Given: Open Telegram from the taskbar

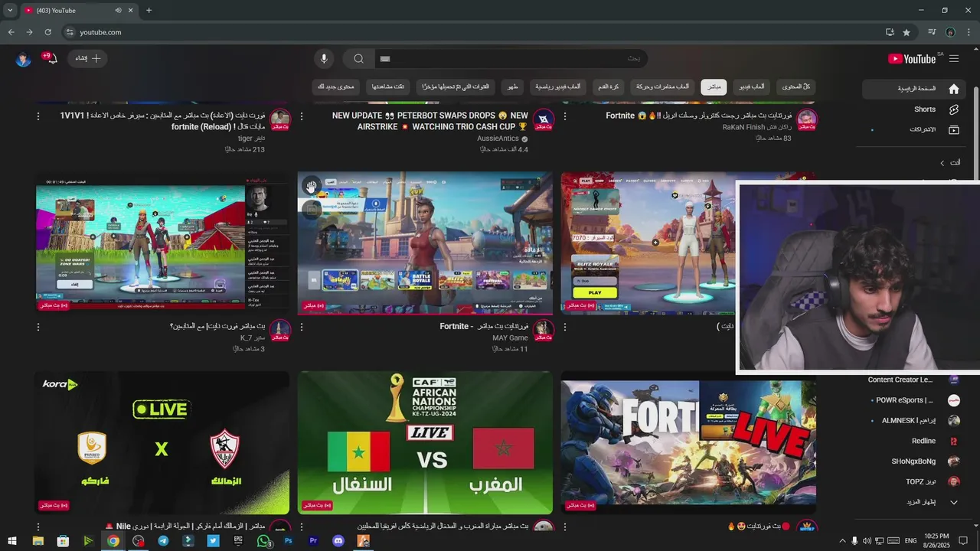Looking at the screenshot, I should pos(163,541).
